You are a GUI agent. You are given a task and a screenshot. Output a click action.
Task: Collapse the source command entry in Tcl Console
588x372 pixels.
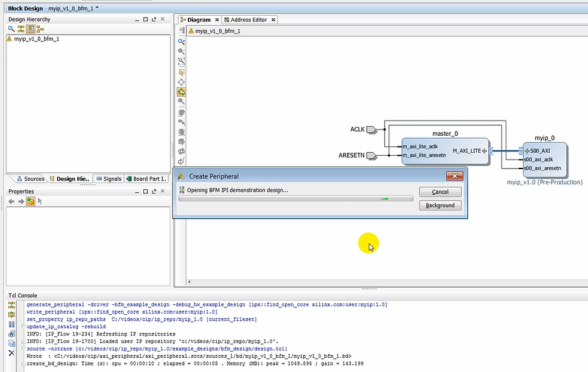tap(24, 348)
